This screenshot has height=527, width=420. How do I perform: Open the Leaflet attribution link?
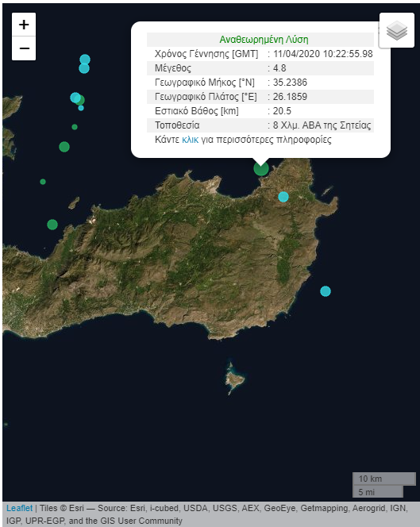20,508
